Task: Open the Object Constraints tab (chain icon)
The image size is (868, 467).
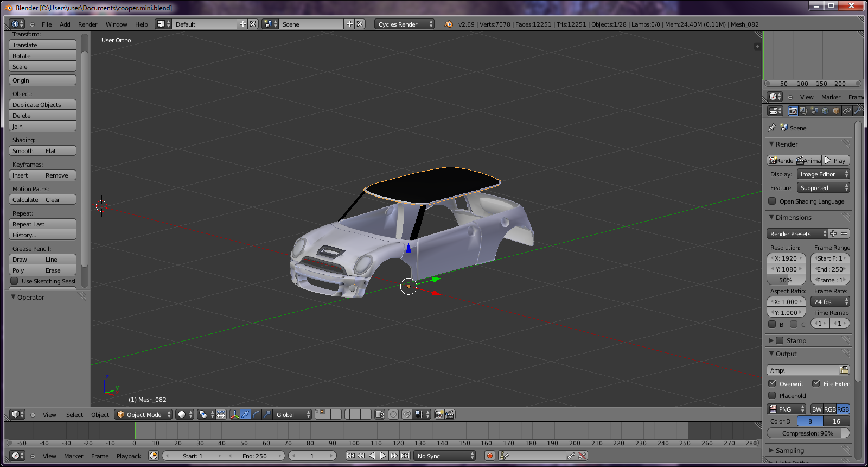Action: pos(847,111)
